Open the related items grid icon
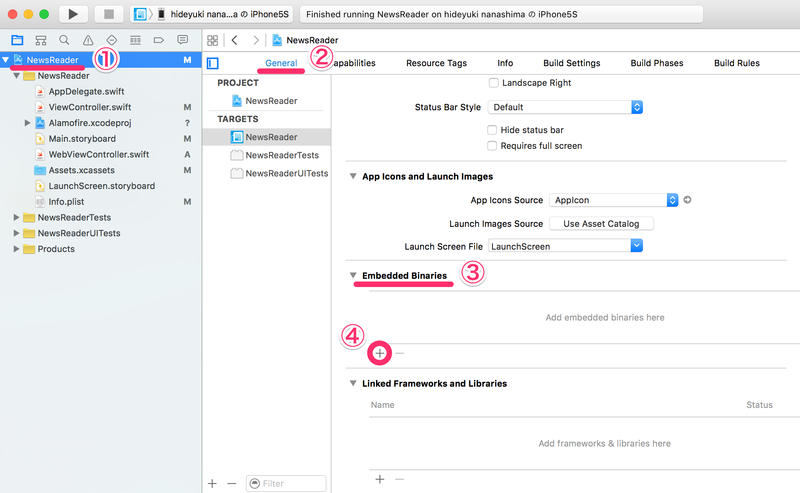 [x=213, y=40]
